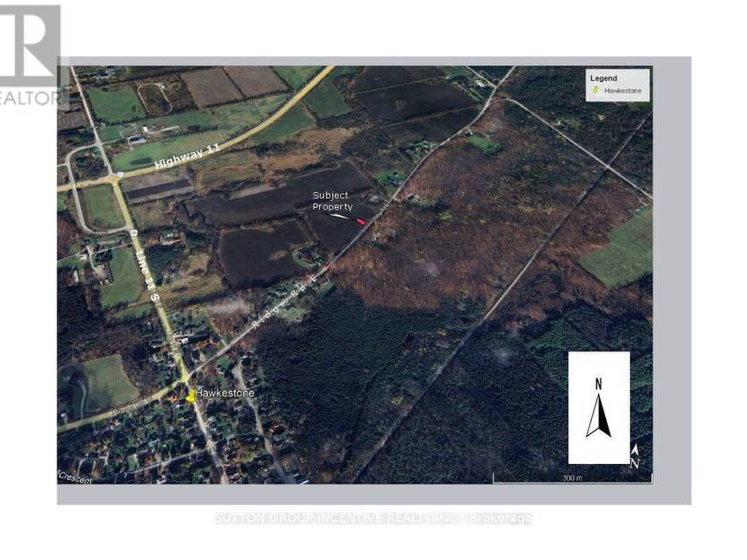Click the 'Ridge Rd E' road label
The image size is (747, 560).
click(285, 302)
